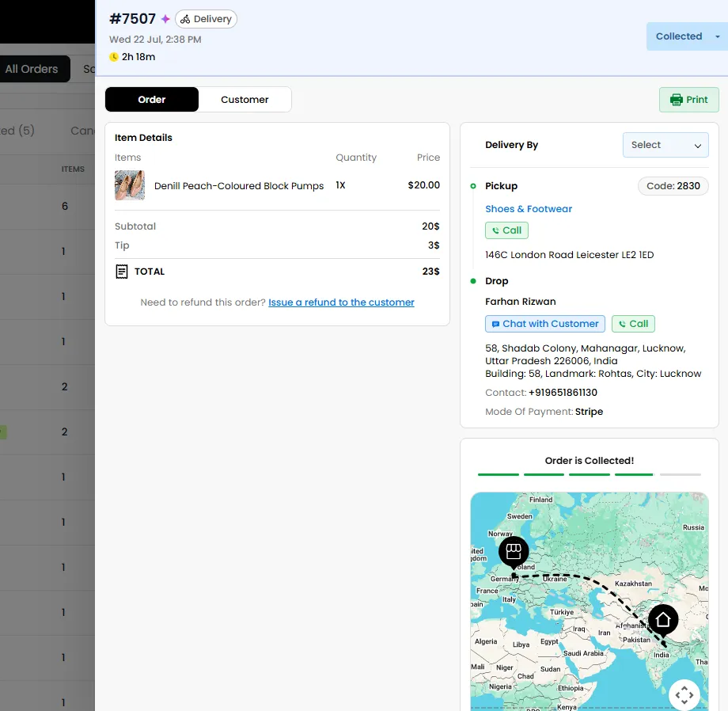Viewport: 728px width, 711px height.
Task: Click the yellow clock icon beside 2h 18m
Action: coord(114,57)
